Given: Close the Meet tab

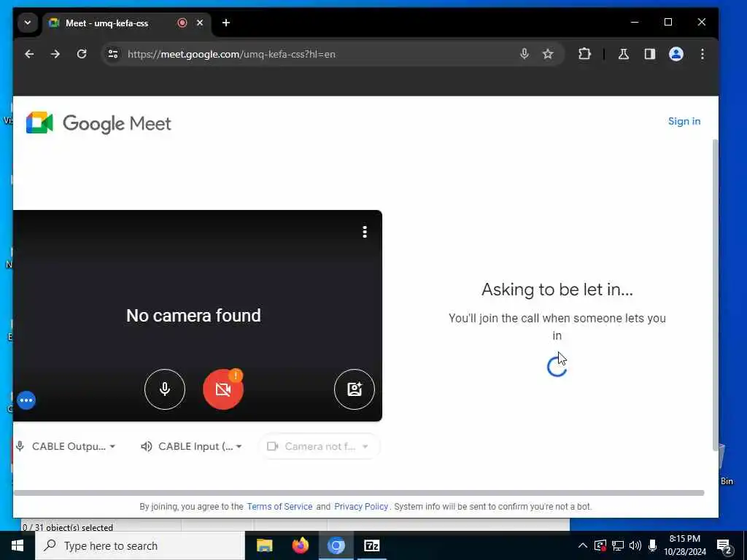Looking at the screenshot, I should point(200,23).
